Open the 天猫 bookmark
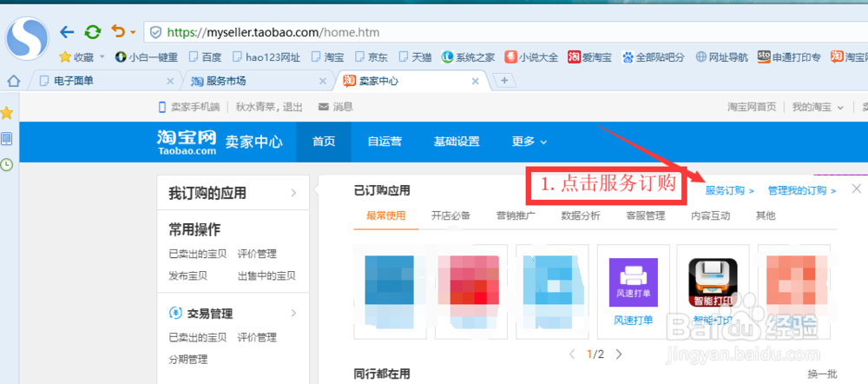 click(x=415, y=57)
